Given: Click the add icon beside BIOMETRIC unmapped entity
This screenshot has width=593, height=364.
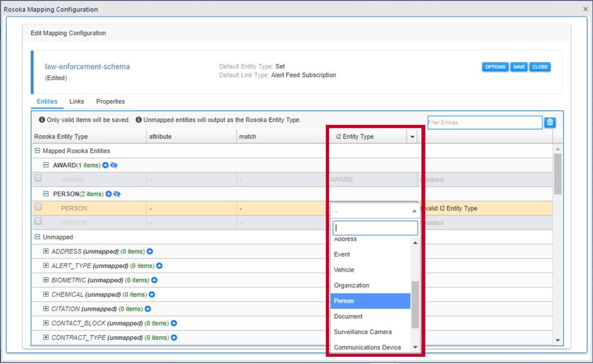Looking at the screenshot, I should [154, 280].
